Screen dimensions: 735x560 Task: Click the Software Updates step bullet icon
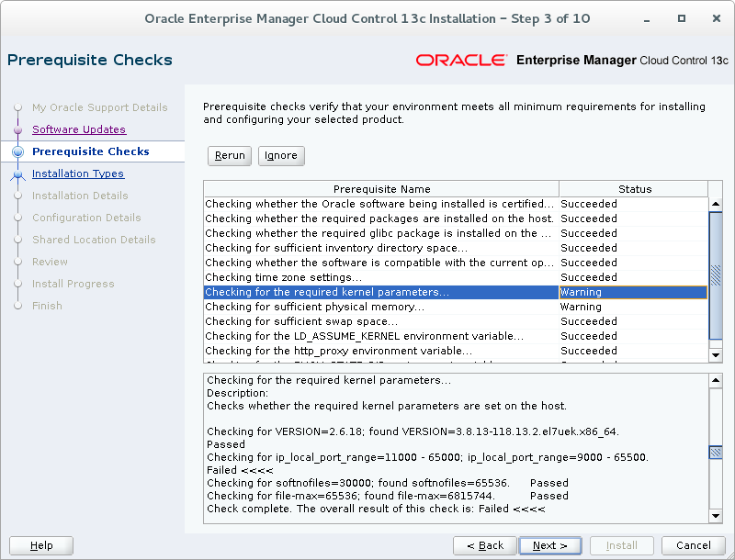point(17,129)
